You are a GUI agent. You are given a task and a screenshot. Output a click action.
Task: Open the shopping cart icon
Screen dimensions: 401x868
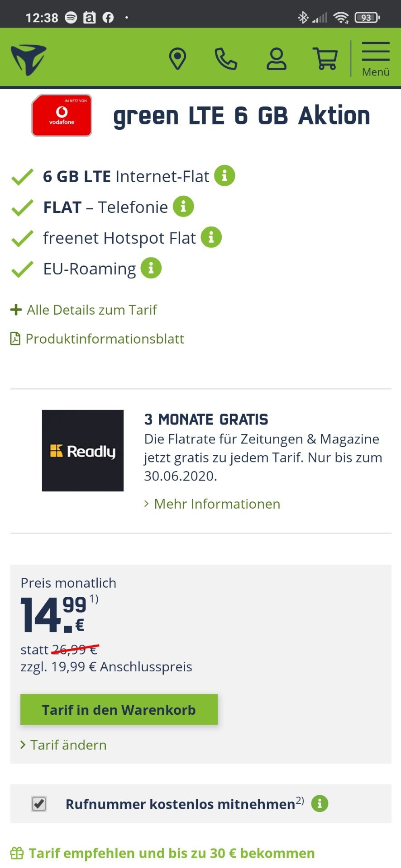click(x=325, y=59)
